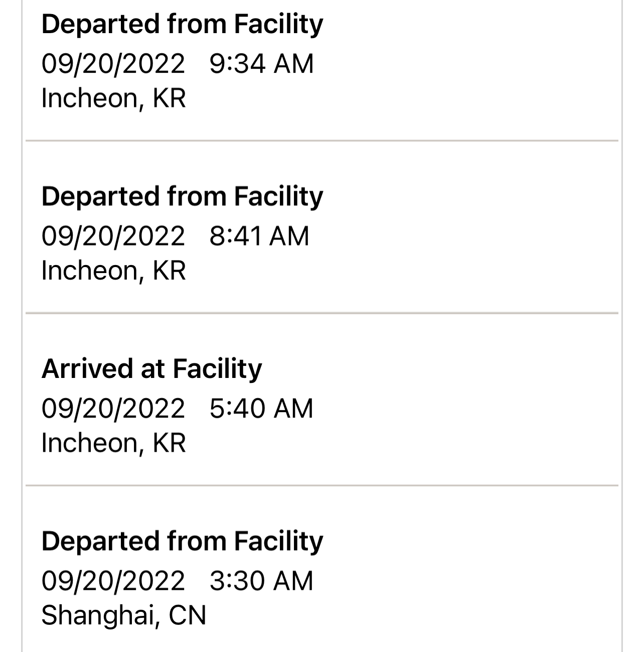The height and width of the screenshot is (652, 644).
Task: Click Incheon, KR under the 8:41 AM entry
Action: 113,271
